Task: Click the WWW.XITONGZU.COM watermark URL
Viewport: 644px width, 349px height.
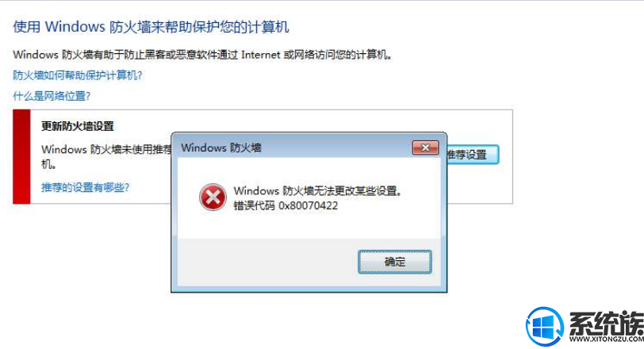Action: pos(607,339)
